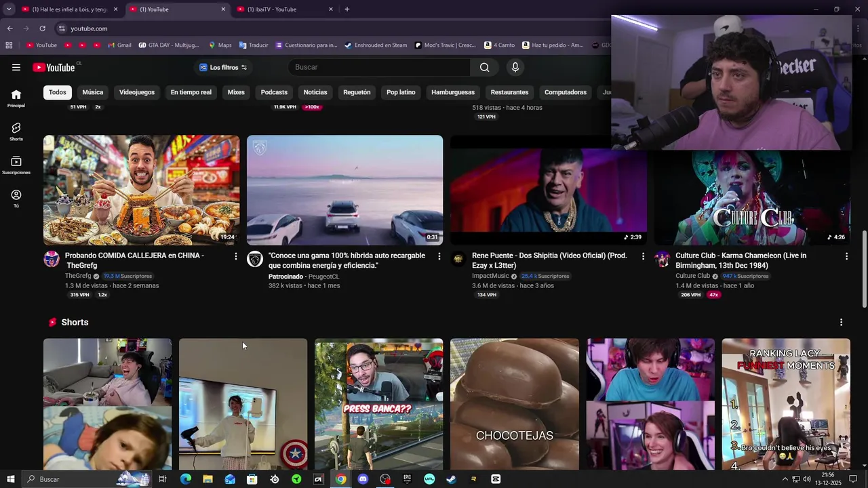This screenshot has height=488, width=868.
Task: Select the Todos filter chip
Action: click(x=58, y=92)
